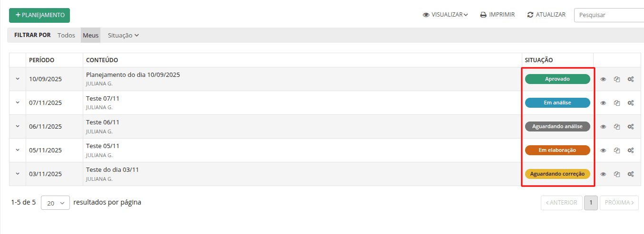Click the orange Em elaboração status badge
The height and width of the screenshot is (234, 644).
click(557, 150)
